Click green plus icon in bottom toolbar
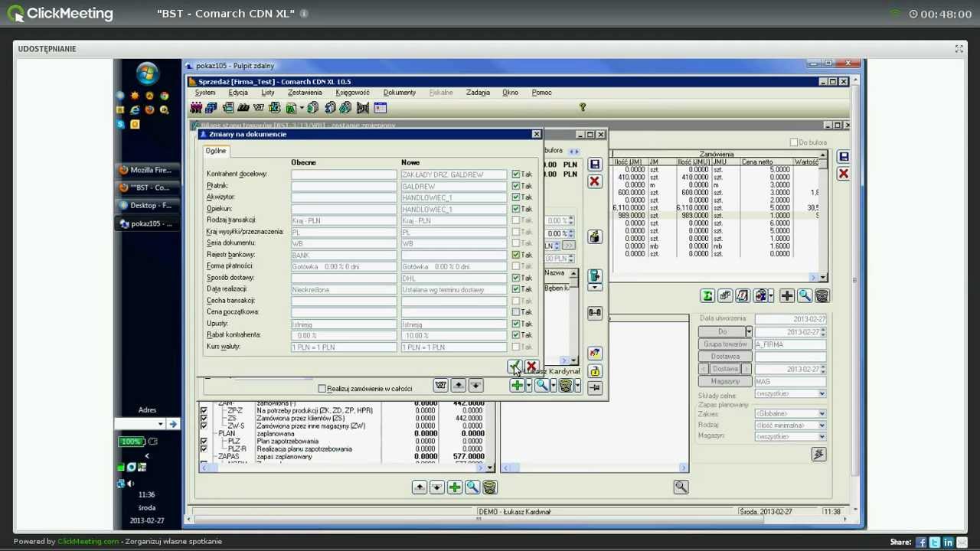Image resolution: width=980 pixels, height=551 pixels. [455, 487]
